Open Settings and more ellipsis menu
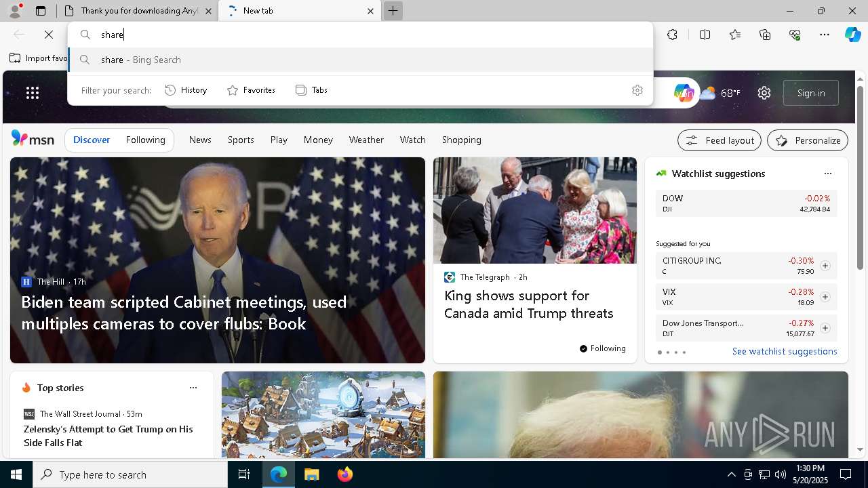Viewport: 868px width, 488px height. (x=825, y=35)
